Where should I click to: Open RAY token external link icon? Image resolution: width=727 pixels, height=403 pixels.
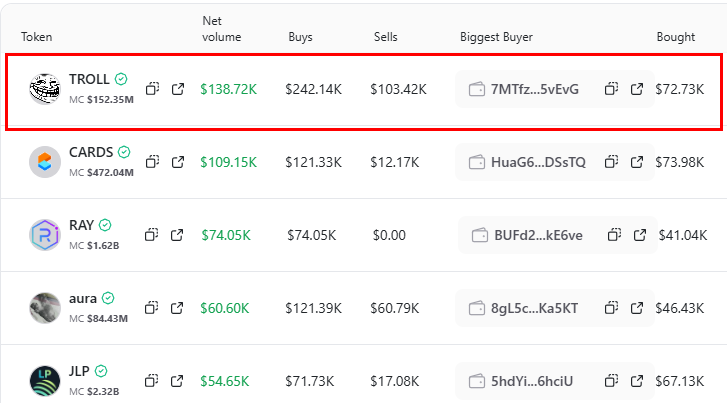coord(178,235)
